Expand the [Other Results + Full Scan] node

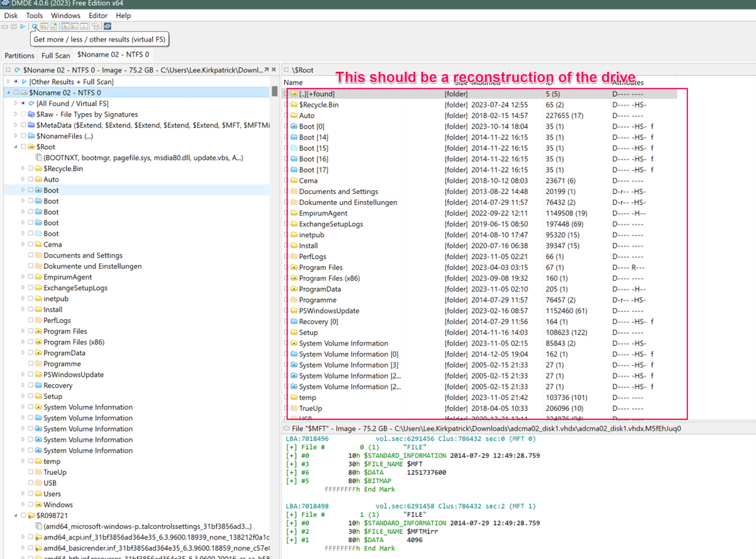tap(8, 82)
